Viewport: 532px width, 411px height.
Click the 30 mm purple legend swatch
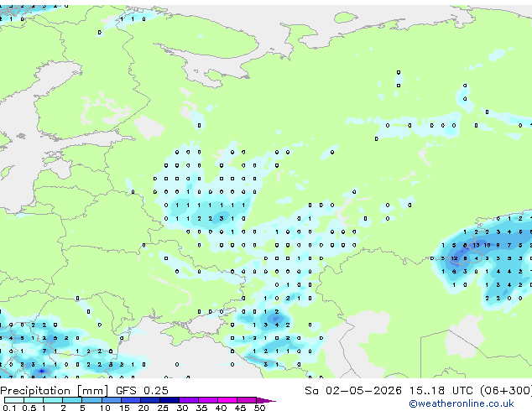click(x=189, y=400)
